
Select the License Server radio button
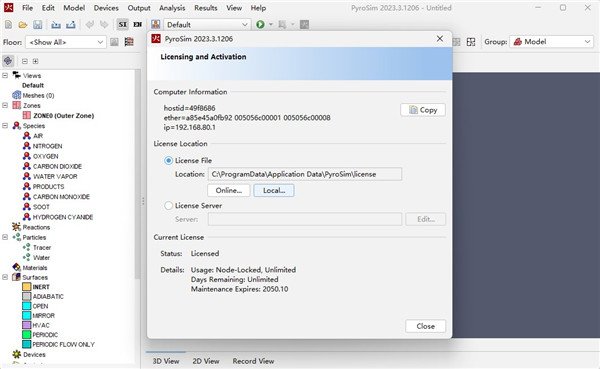[x=168, y=206]
